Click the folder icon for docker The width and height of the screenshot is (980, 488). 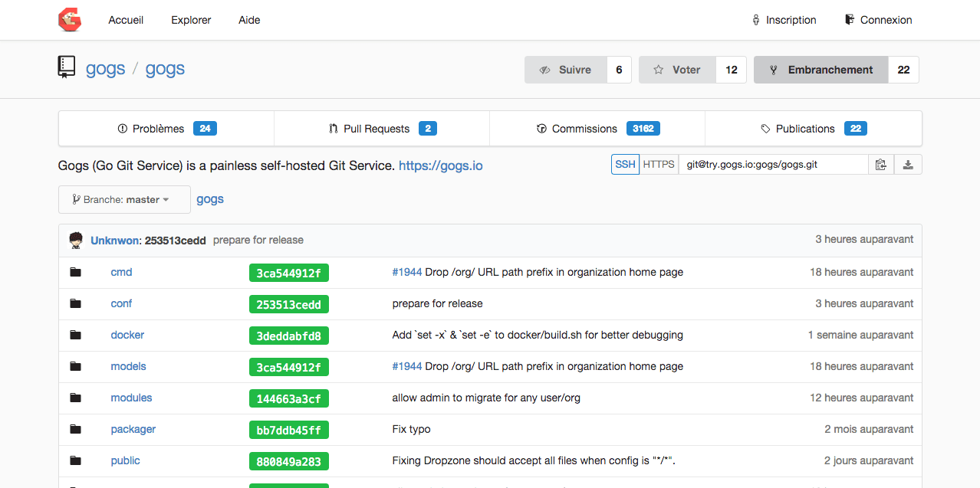pos(75,335)
